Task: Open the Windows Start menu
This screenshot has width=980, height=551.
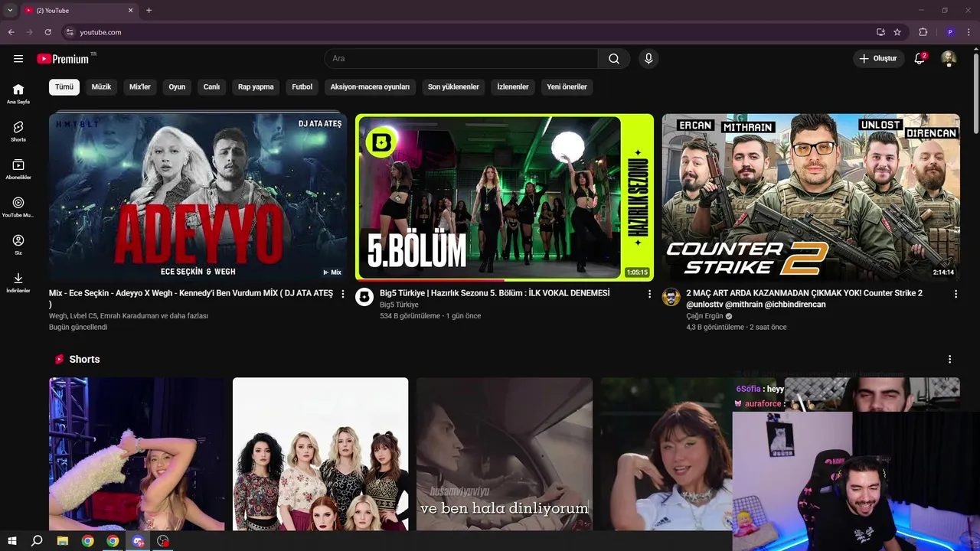Action: tap(12, 541)
